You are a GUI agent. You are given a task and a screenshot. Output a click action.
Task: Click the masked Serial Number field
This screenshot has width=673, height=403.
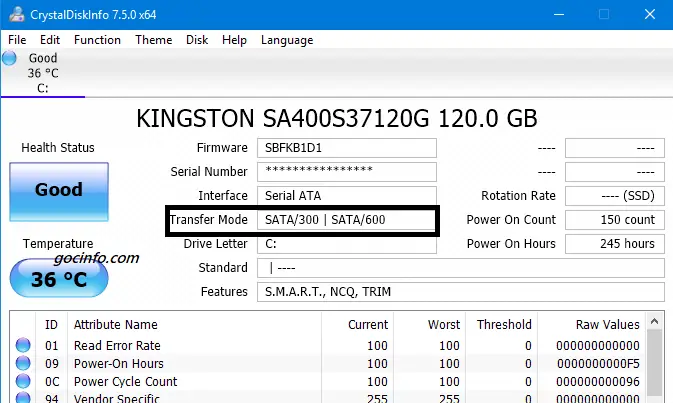(x=347, y=172)
